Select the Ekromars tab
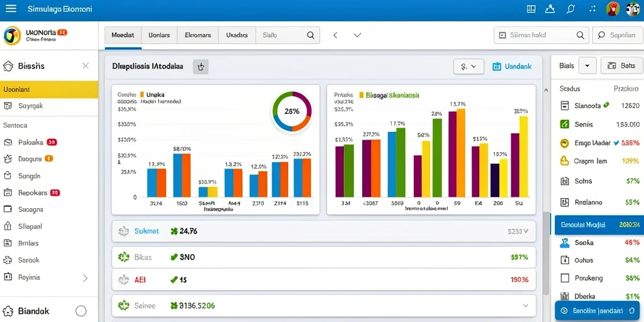This screenshot has width=644, height=322. pos(197,35)
